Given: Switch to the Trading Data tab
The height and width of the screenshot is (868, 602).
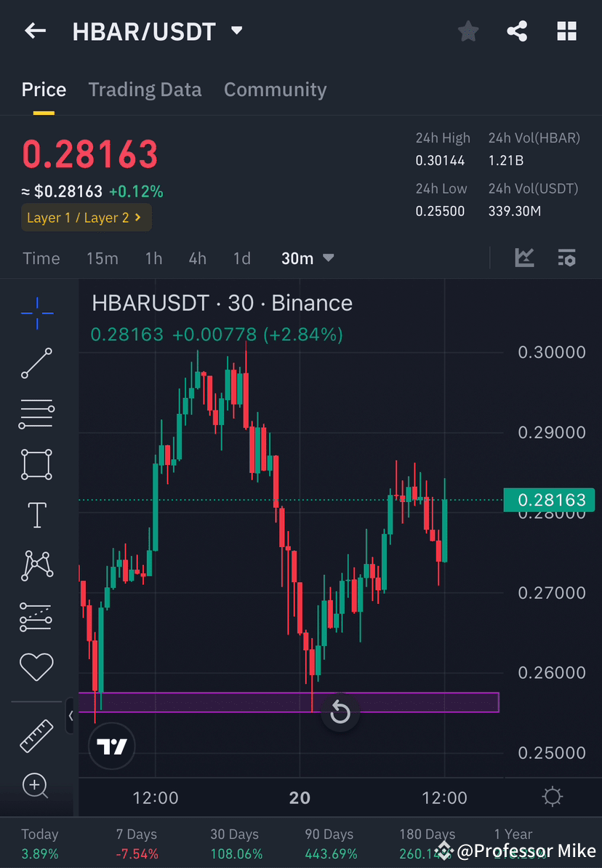Looking at the screenshot, I should pos(145,89).
